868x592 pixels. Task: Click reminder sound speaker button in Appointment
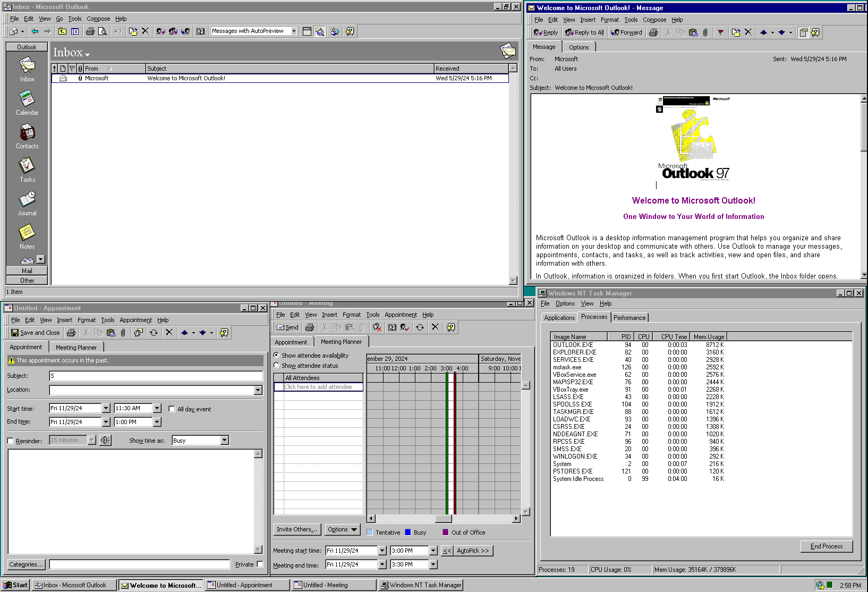(x=105, y=440)
